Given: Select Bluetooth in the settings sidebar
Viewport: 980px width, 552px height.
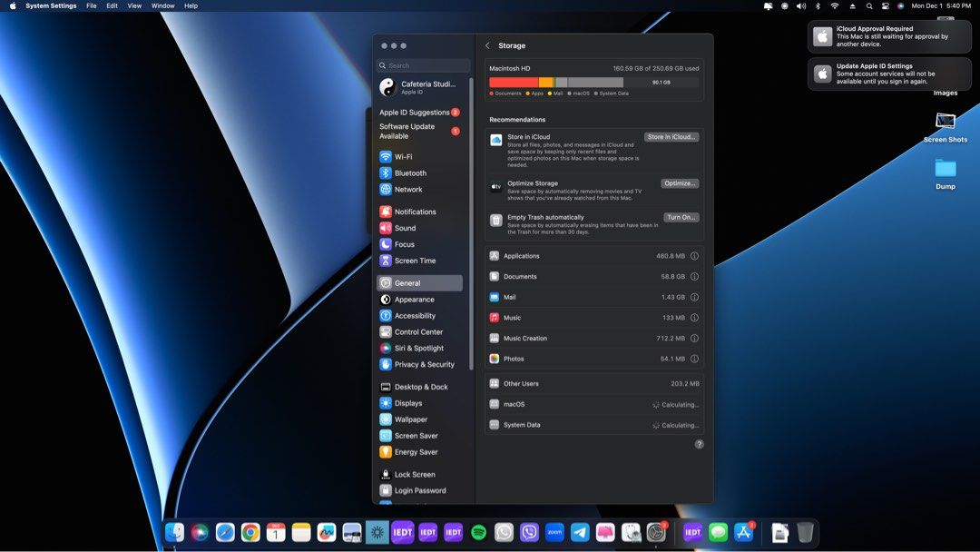Looking at the screenshot, I should click(x=420, y=173).
